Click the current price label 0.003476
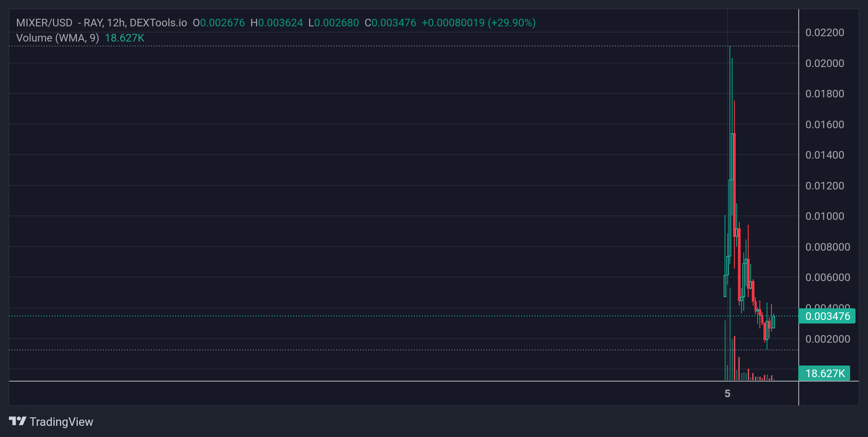 827,316
